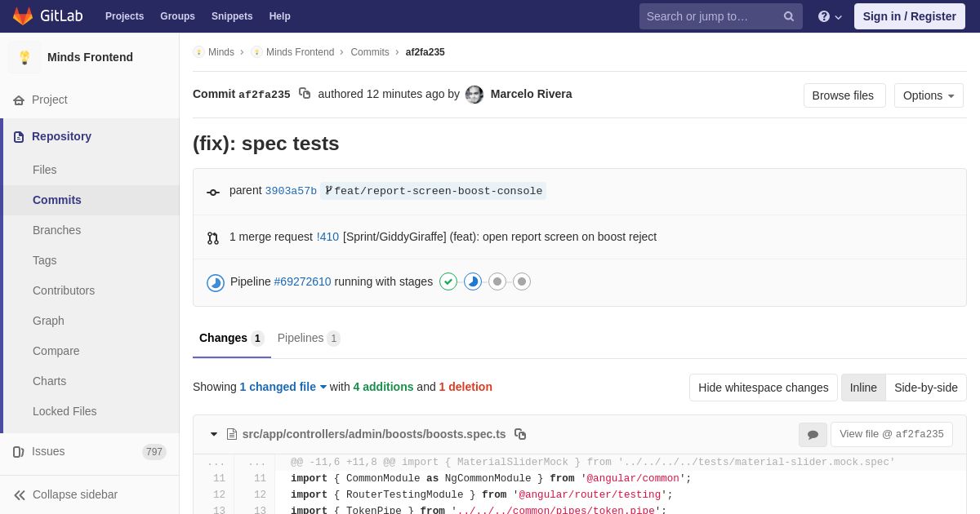Click the search magnifier icon

point(788,16)
